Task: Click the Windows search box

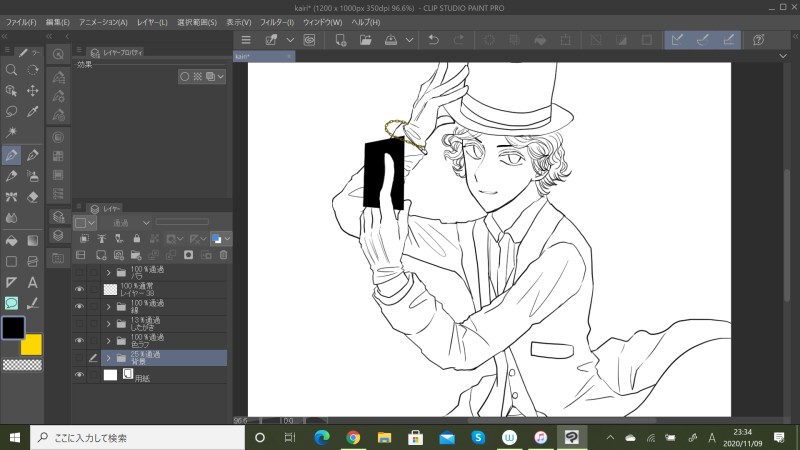Action: click(138, 438)
